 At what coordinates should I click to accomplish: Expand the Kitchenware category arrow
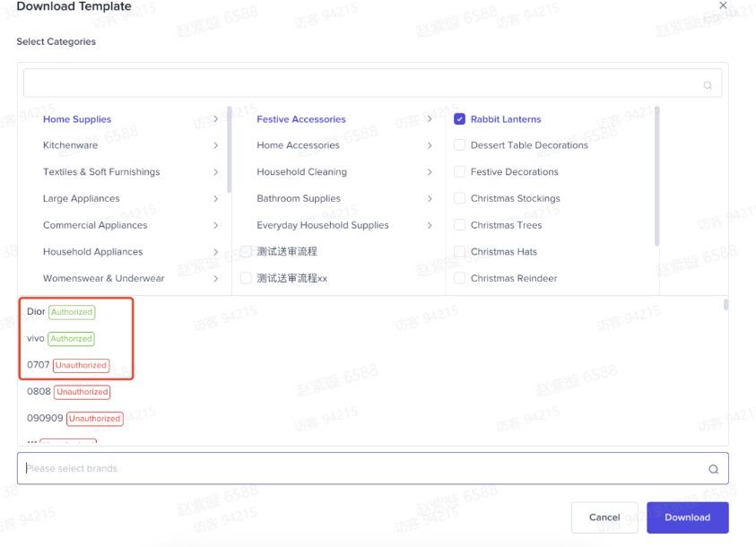[x=215, y=145]
